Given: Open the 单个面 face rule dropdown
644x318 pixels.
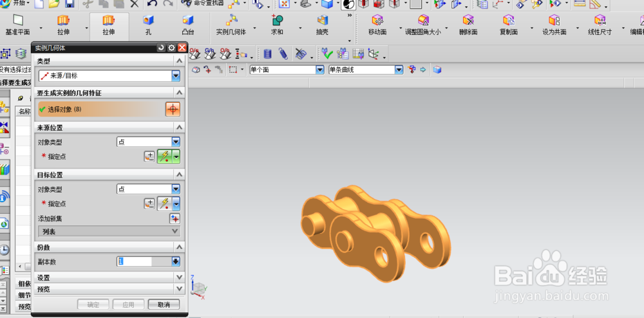Looking at the screenshot, I should 320,70.
